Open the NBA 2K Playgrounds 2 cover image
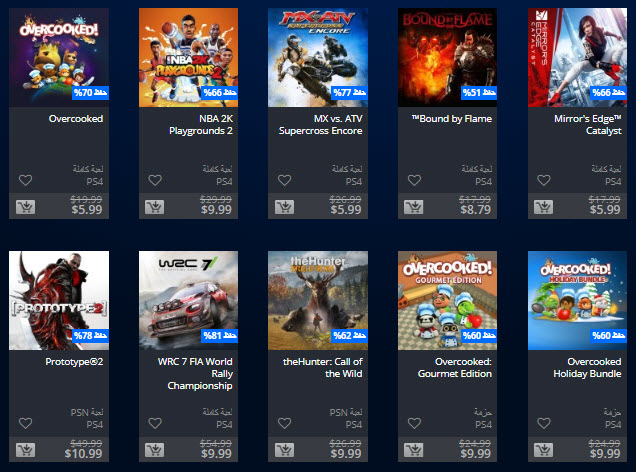Image resolution: width=636 pixels, height=472 pixels. (189, 58)
